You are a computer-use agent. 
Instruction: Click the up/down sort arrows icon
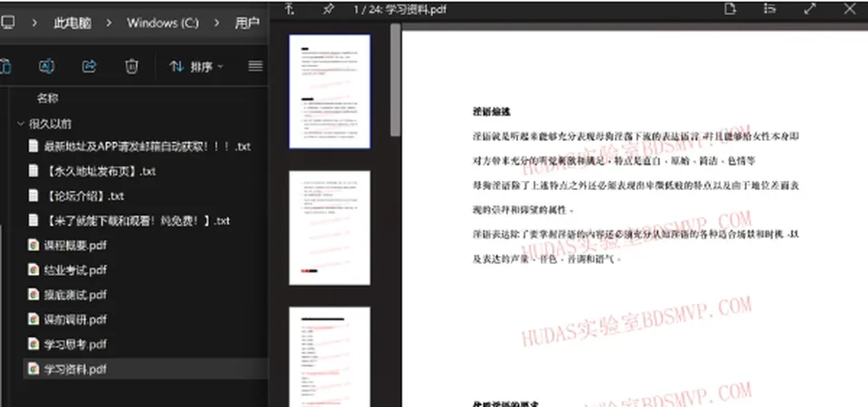(x=176, y=66)
